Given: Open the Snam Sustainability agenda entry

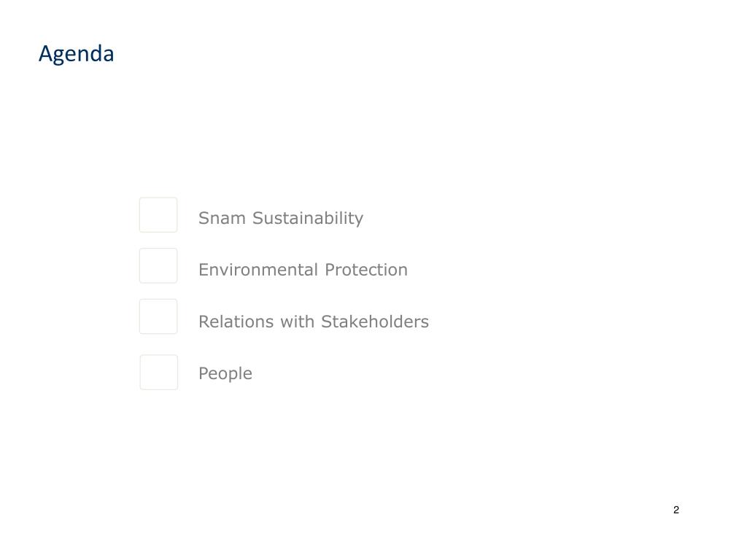Looking at the screenshot, I should pyautogui.click(x=281, y=219).
